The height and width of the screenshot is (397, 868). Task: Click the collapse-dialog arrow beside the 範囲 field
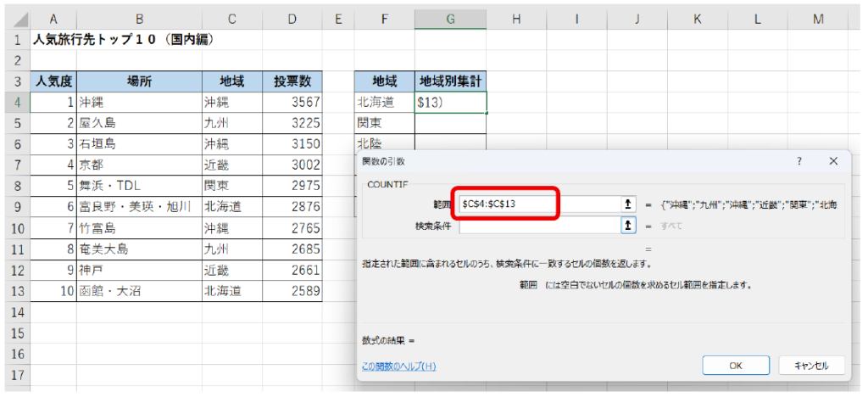(x=629, y=204)
